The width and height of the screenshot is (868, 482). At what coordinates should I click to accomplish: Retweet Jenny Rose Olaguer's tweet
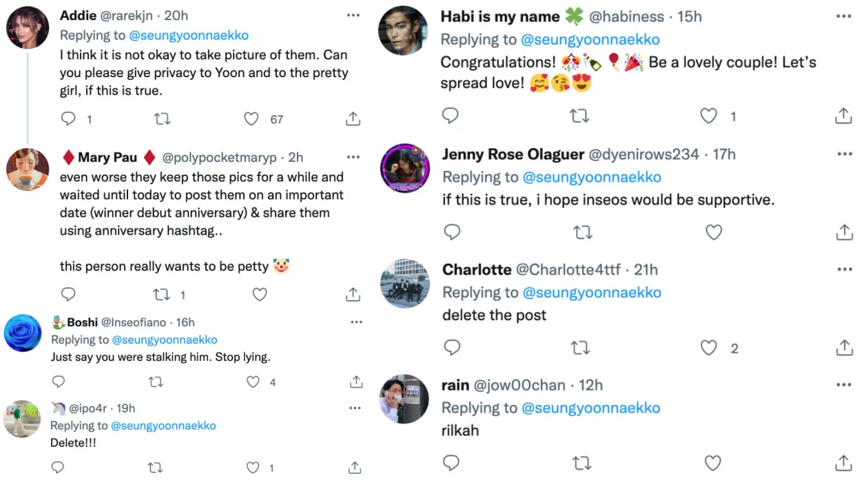tap(583, 232)
